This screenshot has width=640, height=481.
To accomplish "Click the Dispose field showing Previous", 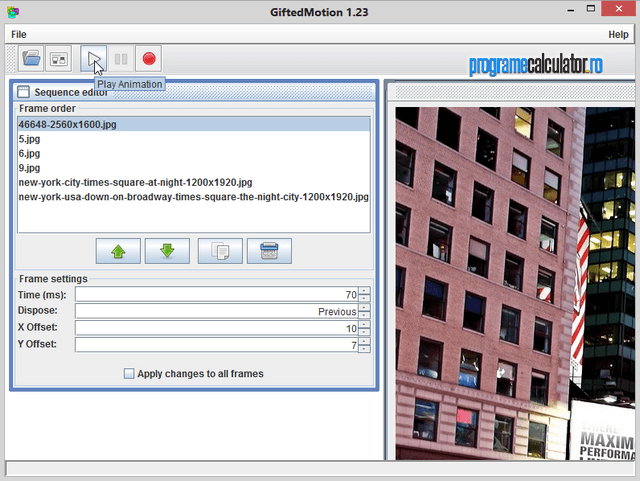I will [x=217, y=311].
